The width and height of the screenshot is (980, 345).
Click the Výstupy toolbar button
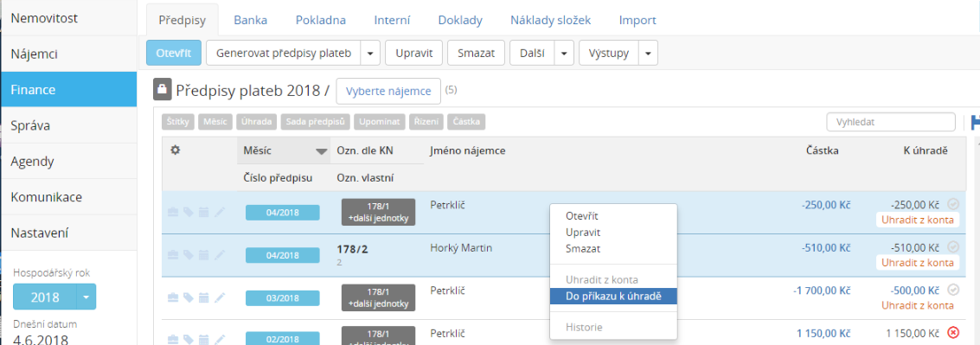[609, 53]
